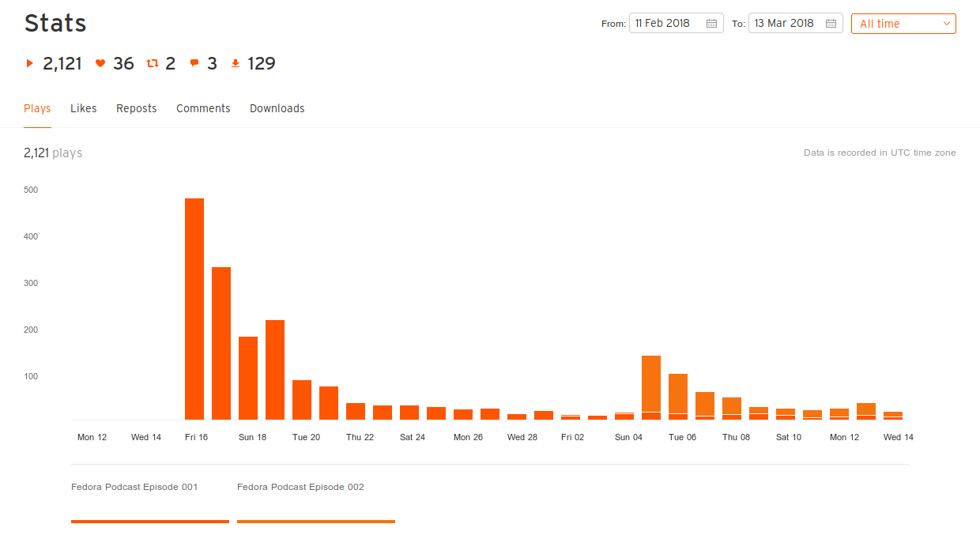Open the Downloads tab

pyautogui.click(x=277, y=108)
